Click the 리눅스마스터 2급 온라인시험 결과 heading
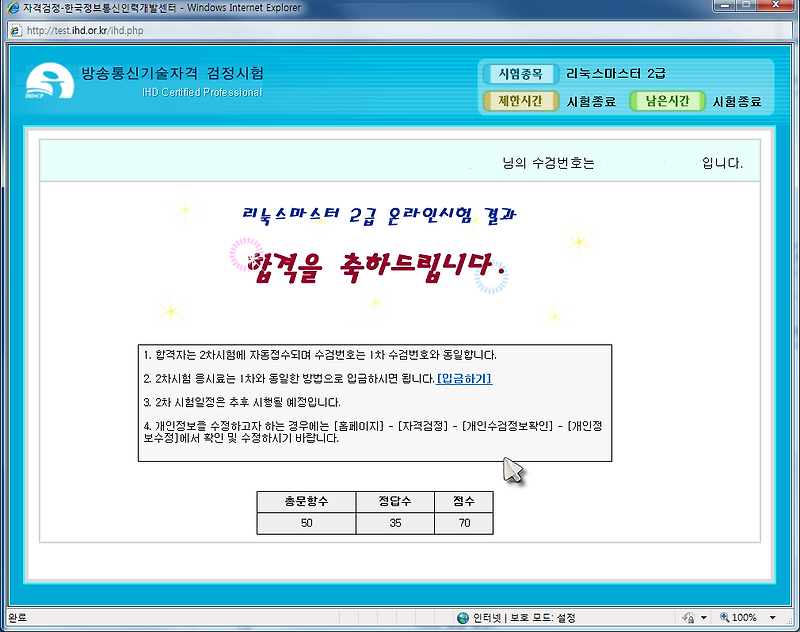This screenshot has height=632, width=800. point(379,215)
